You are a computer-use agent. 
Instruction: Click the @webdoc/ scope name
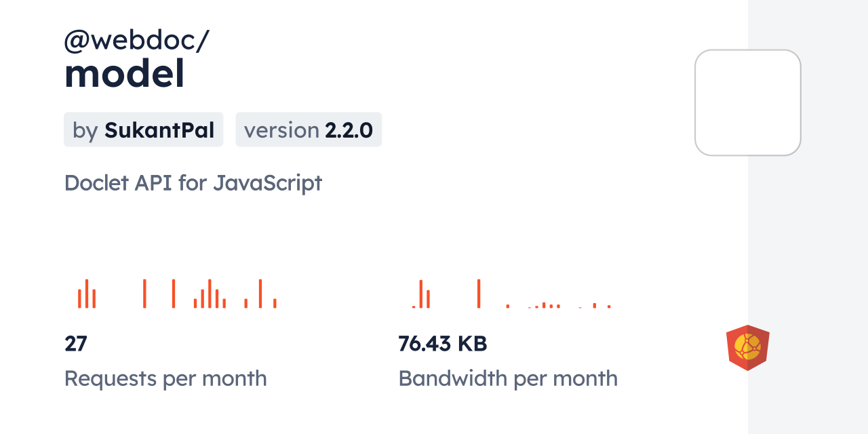[136, 41]
